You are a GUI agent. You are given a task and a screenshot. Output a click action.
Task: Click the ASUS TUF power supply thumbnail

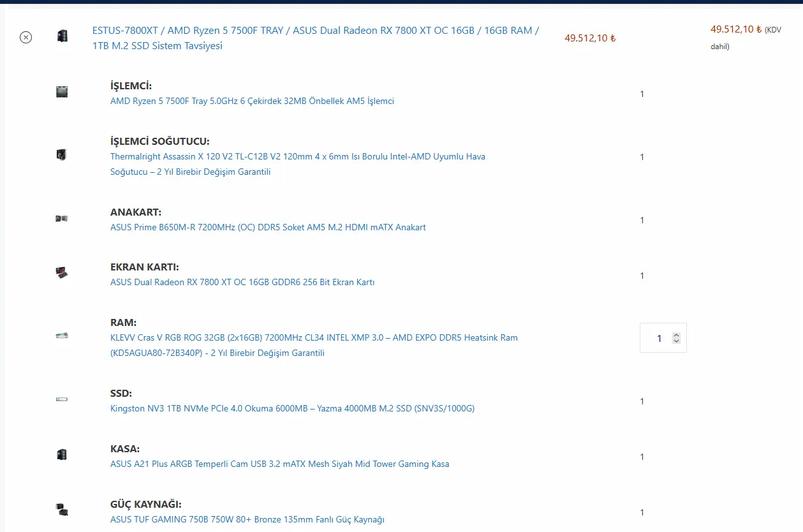[62, 510]
